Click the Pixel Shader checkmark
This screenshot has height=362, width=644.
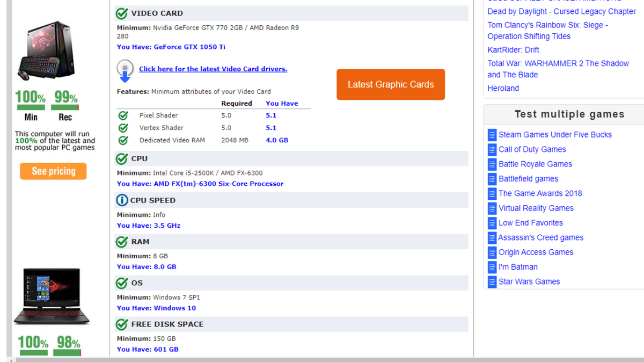123,115
